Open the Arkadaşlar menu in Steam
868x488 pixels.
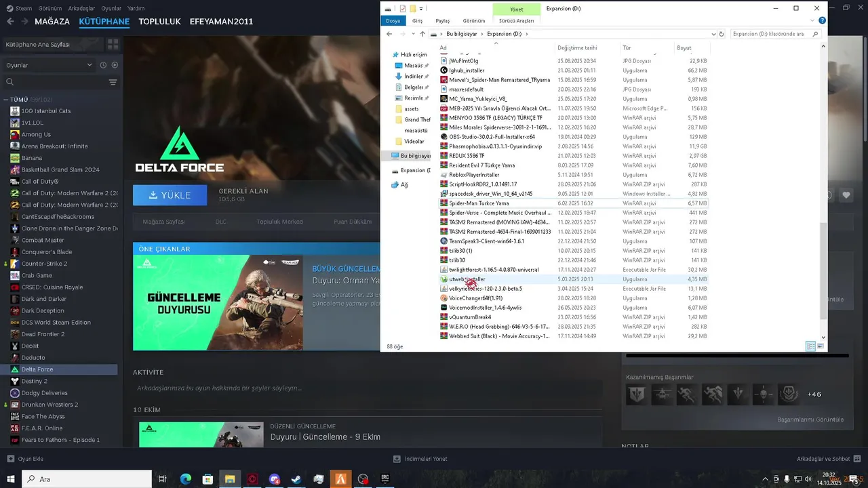coord(81,8)
